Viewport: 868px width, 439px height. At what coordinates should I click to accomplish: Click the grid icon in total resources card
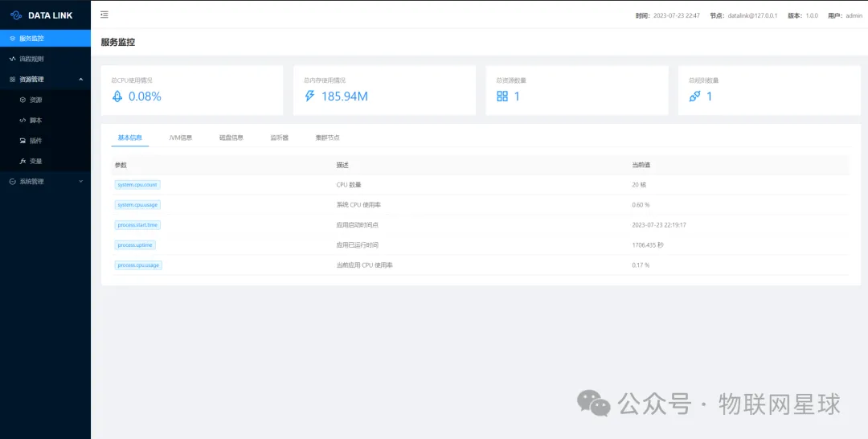point(502,96)
